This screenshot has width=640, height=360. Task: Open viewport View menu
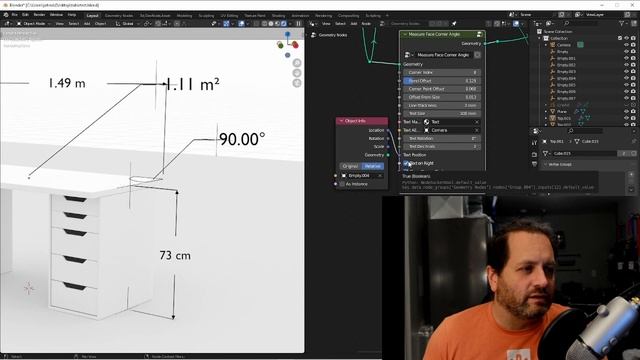click(60, 24)
